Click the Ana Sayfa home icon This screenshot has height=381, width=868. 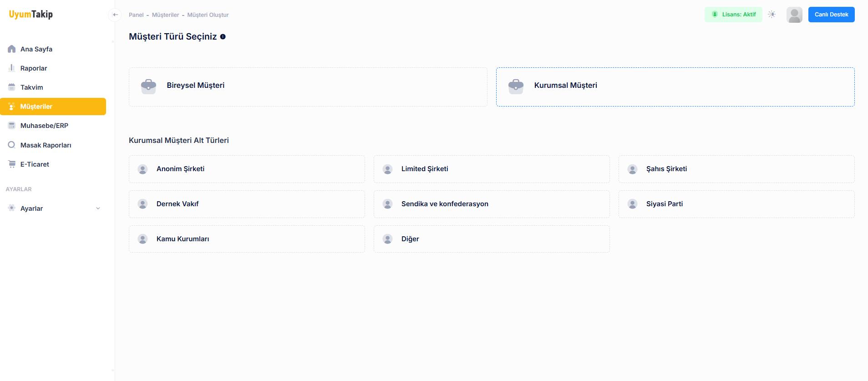[12, 49]
